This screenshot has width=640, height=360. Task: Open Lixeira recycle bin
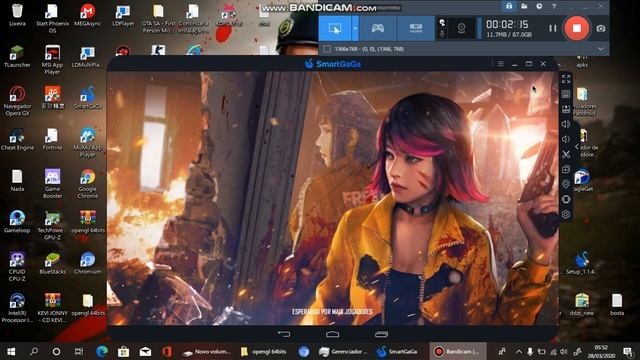[17, 15]
